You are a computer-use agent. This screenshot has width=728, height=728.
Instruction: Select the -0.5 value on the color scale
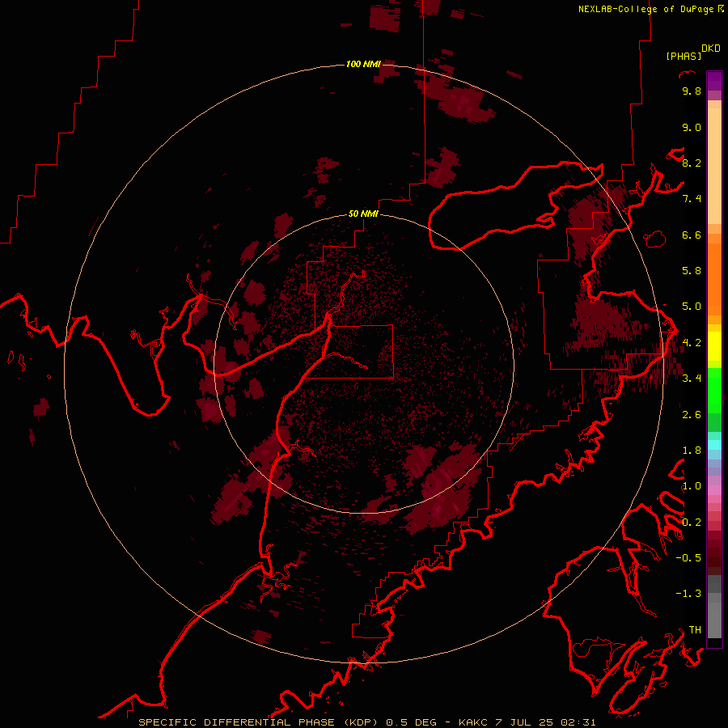pyautogui.click(x=688, y=558)
